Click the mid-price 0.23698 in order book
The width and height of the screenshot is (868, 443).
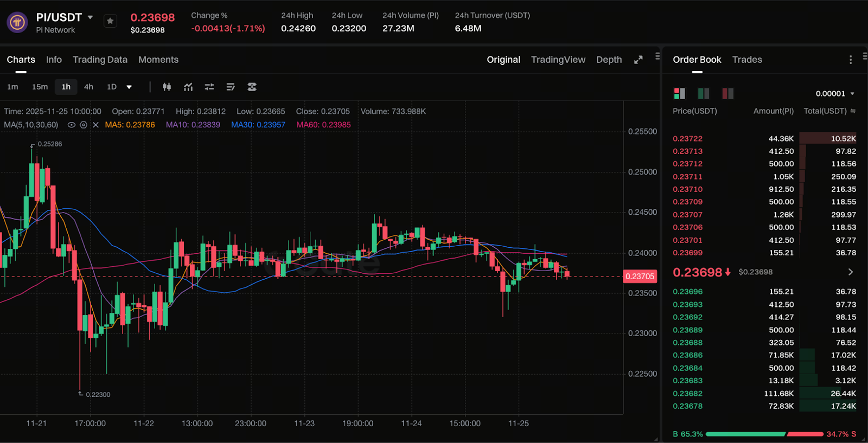coord(698,272)
